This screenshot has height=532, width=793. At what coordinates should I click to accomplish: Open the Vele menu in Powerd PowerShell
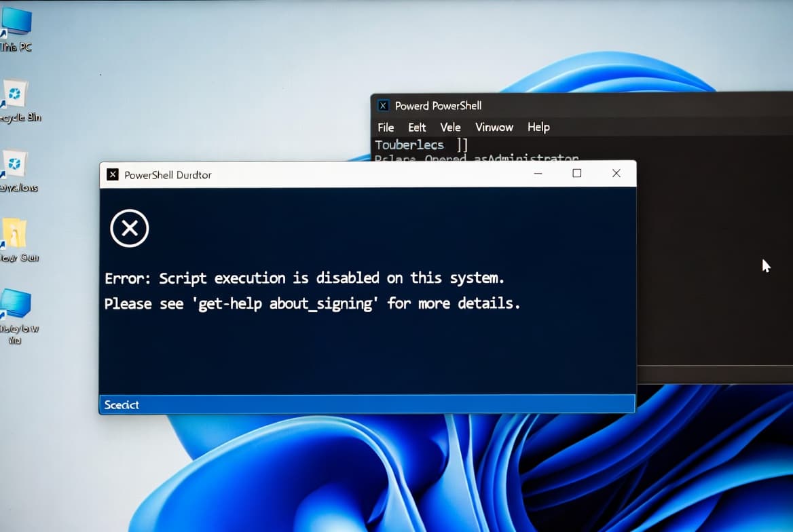coord(450,128)
